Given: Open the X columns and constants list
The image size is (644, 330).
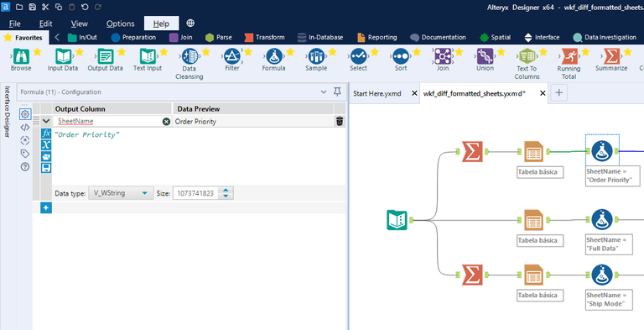Looking at the screenshot, I should tap(46, 144).
